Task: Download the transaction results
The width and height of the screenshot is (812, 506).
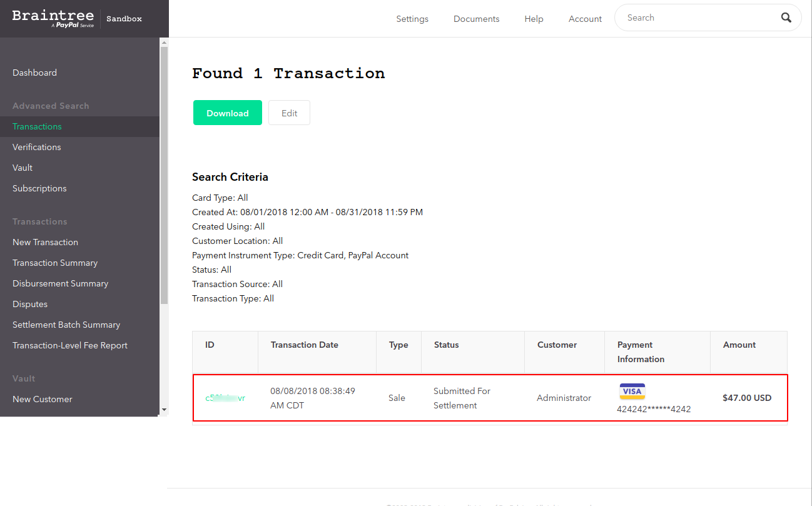Action: click(228, 113)
